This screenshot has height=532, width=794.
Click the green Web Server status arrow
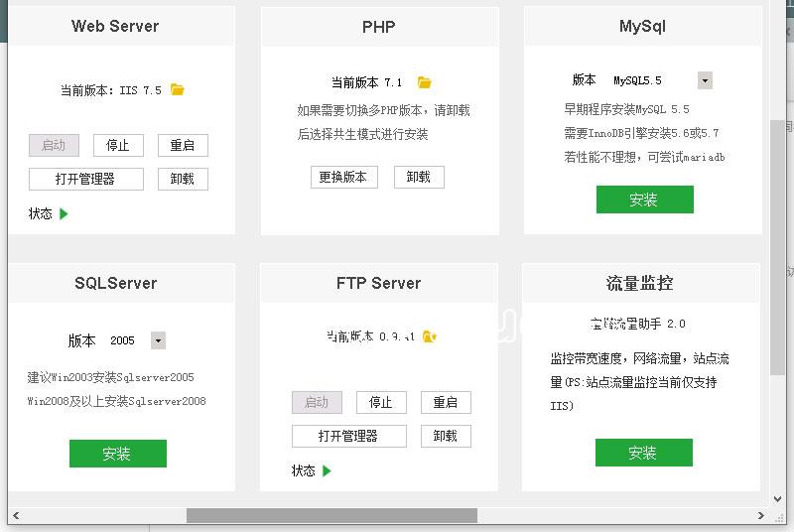[x=65, y=213]
